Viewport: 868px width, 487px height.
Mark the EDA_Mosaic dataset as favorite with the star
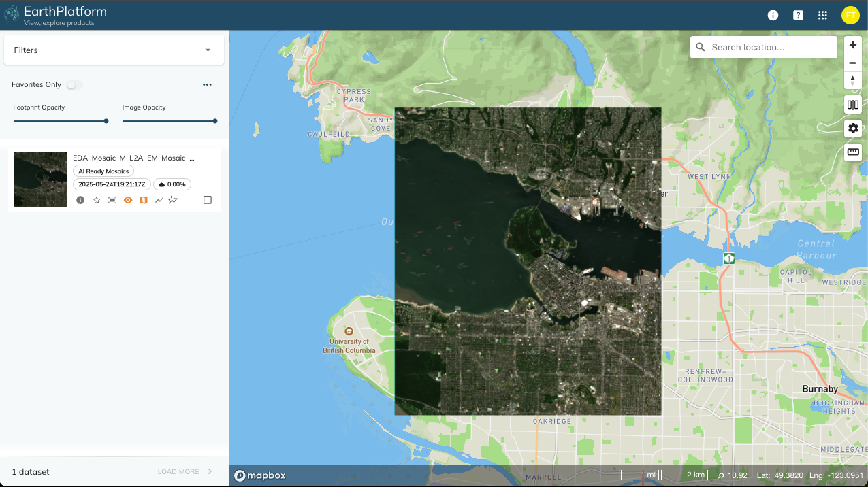(97, 200)
